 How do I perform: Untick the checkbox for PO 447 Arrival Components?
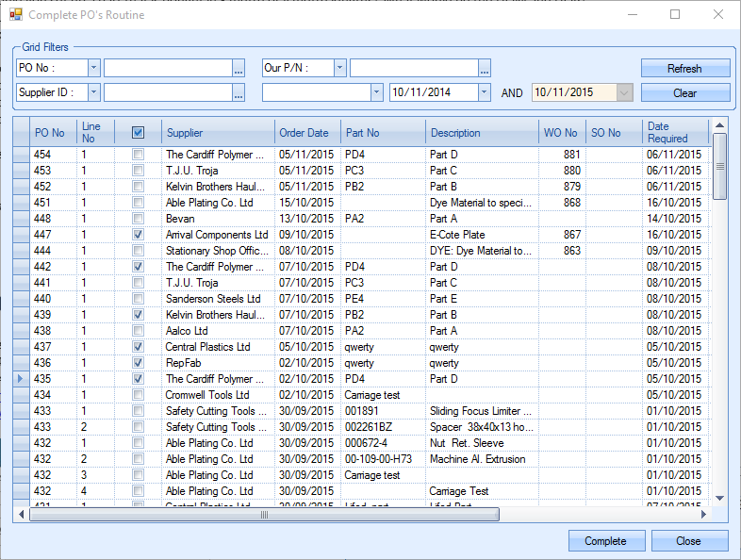139,235
